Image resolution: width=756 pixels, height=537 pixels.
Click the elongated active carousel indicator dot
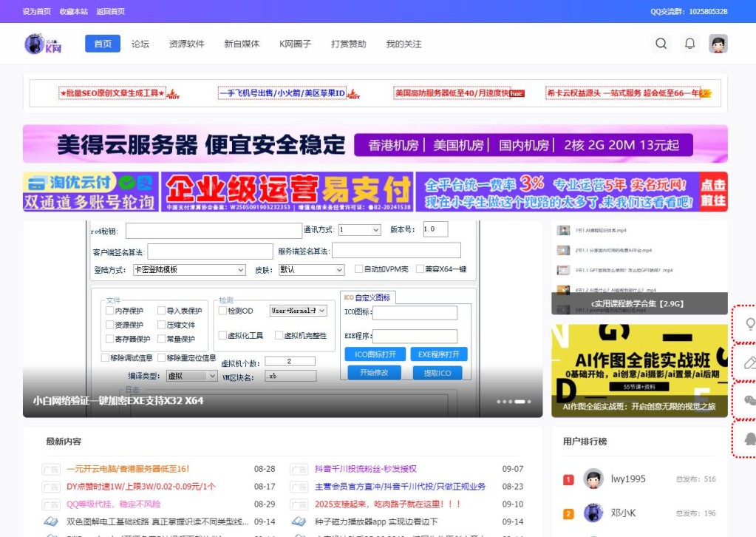pos(520,402)
